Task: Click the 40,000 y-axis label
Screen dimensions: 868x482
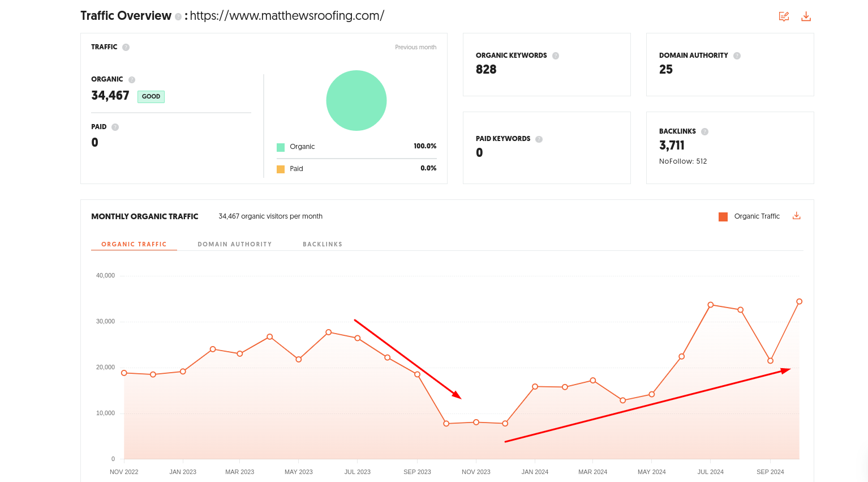Action: click(105, 276)
